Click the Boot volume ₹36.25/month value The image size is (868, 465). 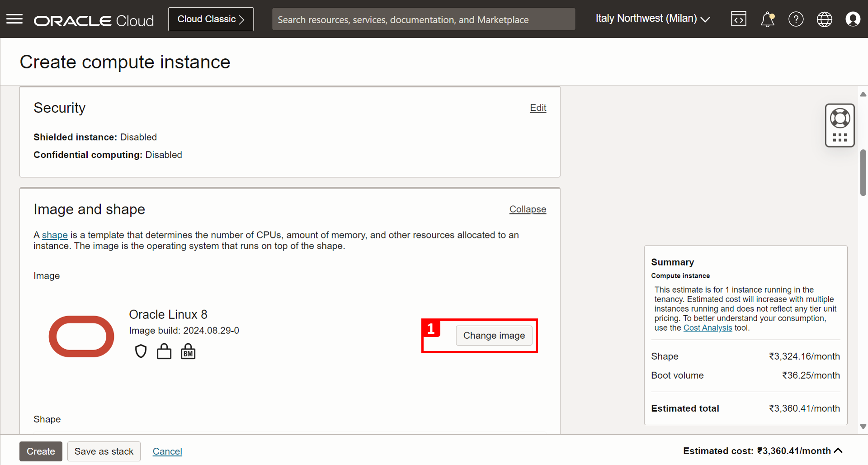pyautogui.click(x=811, y=375)
